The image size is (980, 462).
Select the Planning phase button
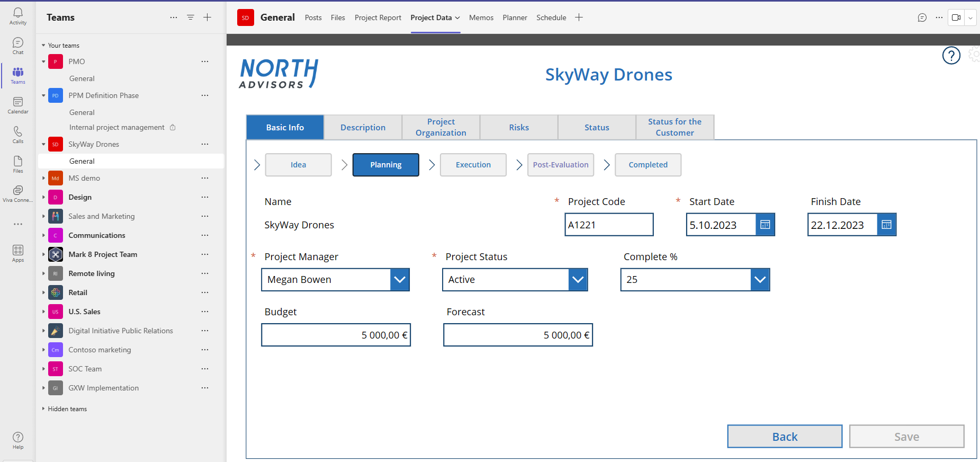386,165
